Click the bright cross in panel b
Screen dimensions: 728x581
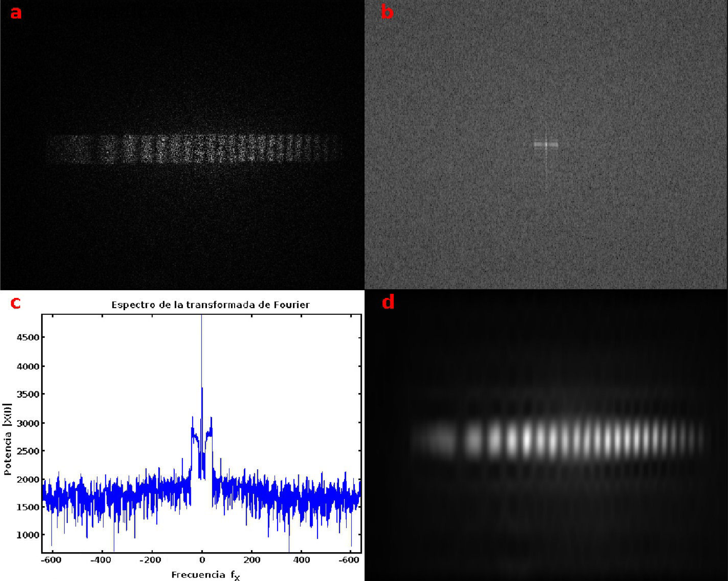pyautogui.click(x=546, y=145)
